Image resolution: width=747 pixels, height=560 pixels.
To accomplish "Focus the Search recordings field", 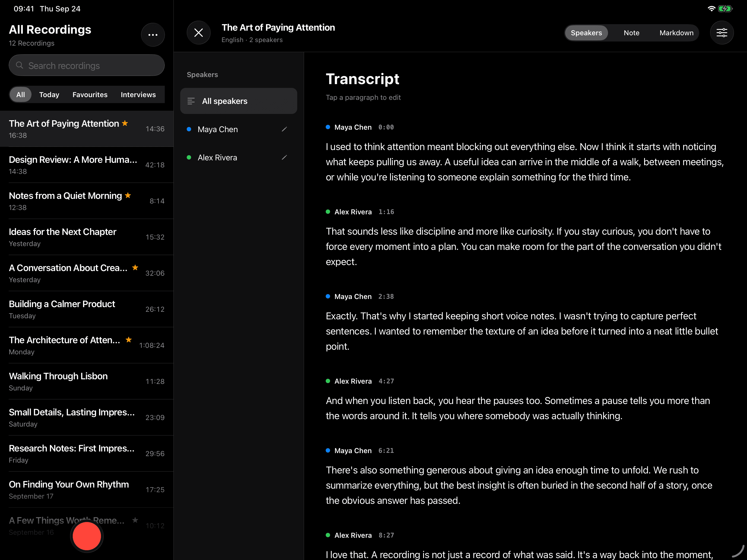I will click(x=87, y=65).
